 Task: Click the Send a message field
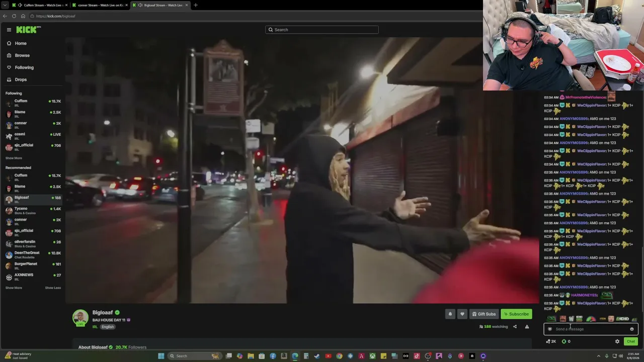pyautogui.click(x=591, y=329)
